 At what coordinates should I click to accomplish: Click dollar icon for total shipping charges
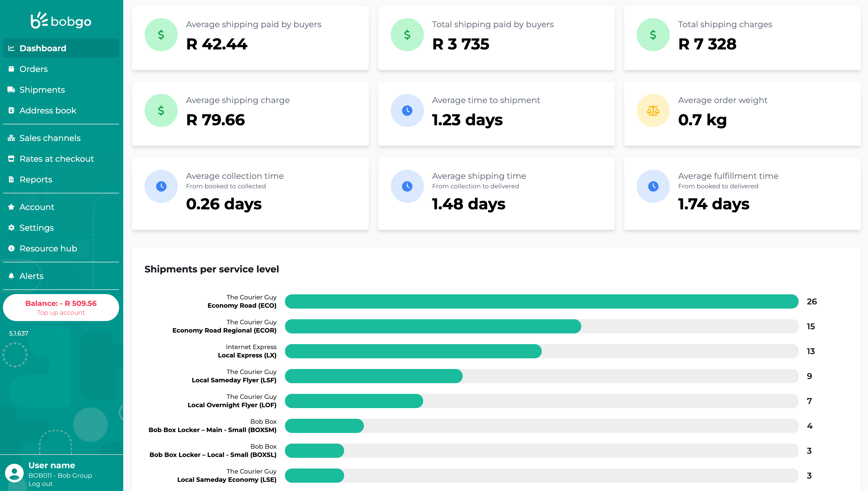(x=653, y=35)
